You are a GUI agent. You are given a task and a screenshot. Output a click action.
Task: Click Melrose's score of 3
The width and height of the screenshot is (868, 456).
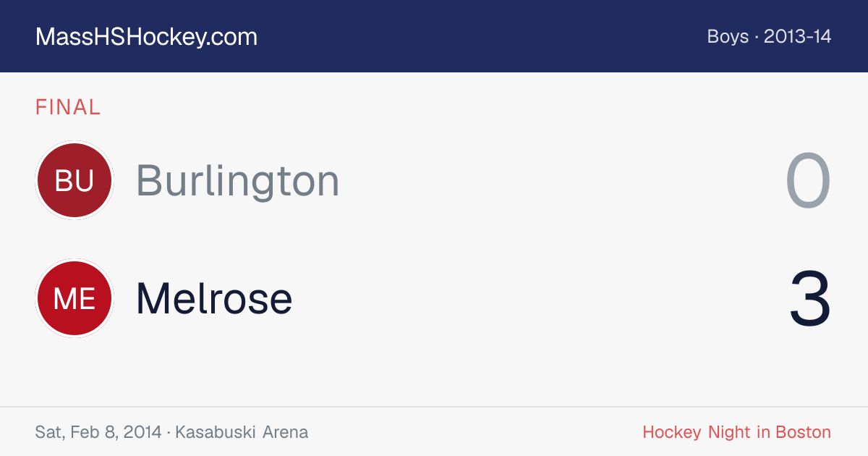(810, 299)
